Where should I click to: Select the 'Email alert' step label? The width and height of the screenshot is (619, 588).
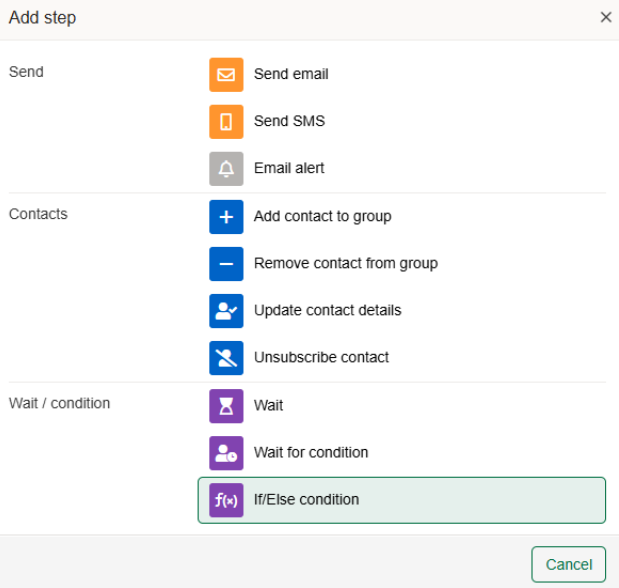[289, 169]
